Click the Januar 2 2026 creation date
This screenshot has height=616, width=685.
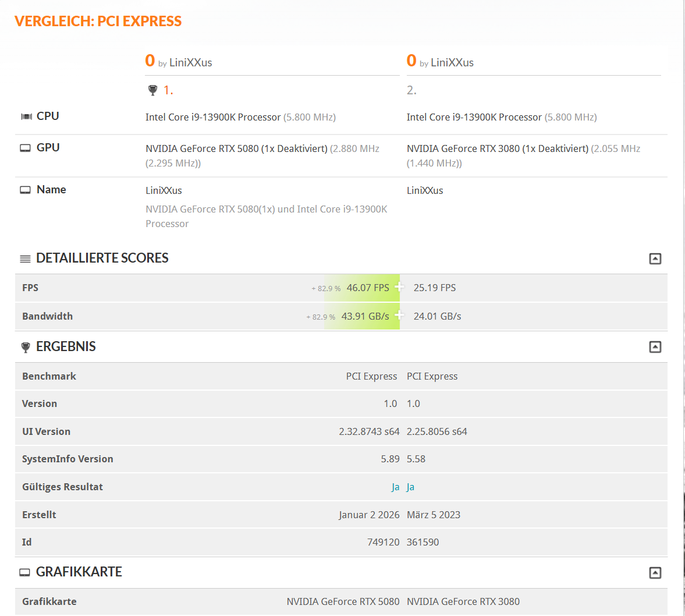tap(369, 515)
